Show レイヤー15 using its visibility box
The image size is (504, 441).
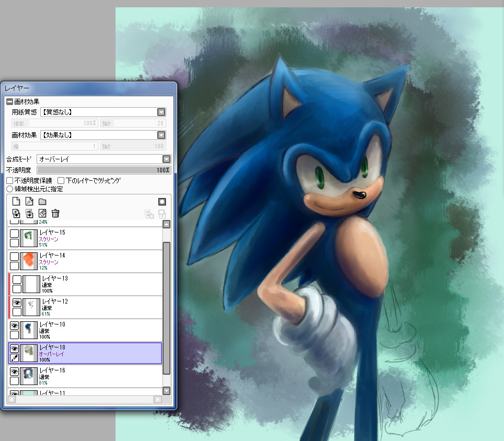coord(14,233)
